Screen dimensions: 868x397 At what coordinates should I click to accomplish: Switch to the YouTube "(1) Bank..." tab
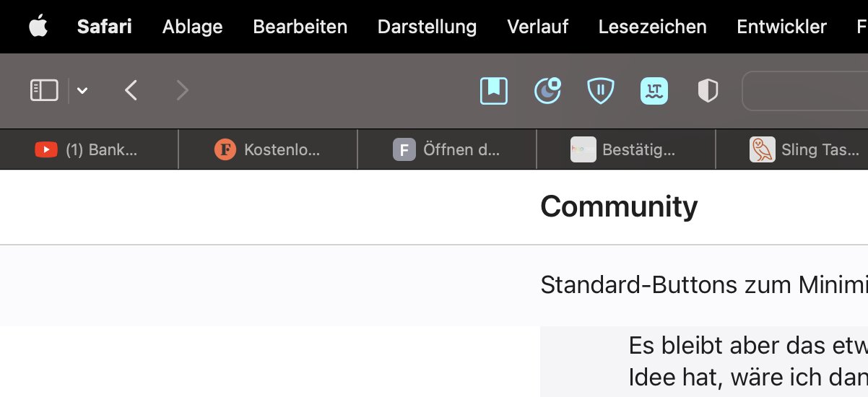coord(88,150)
